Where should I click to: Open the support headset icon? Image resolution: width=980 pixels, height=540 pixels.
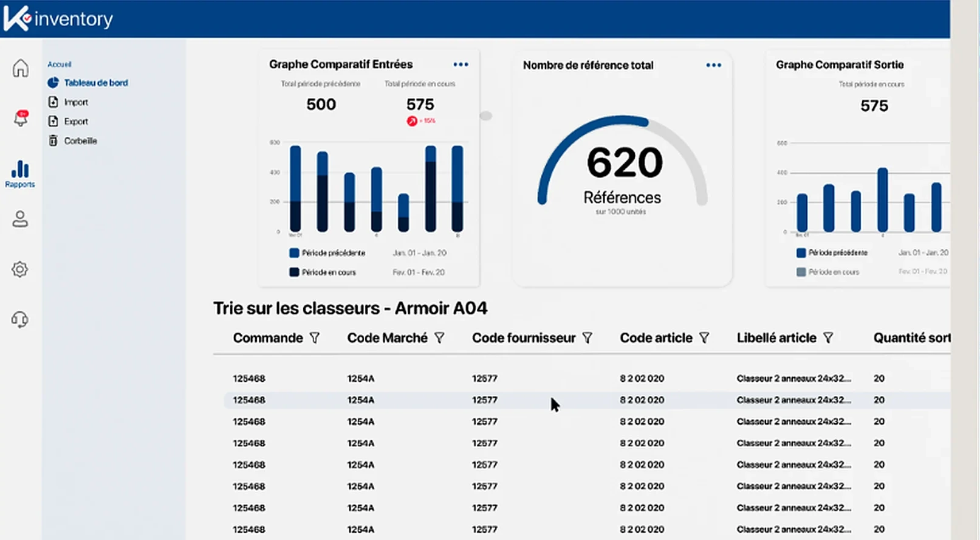[x=20, y=319]
